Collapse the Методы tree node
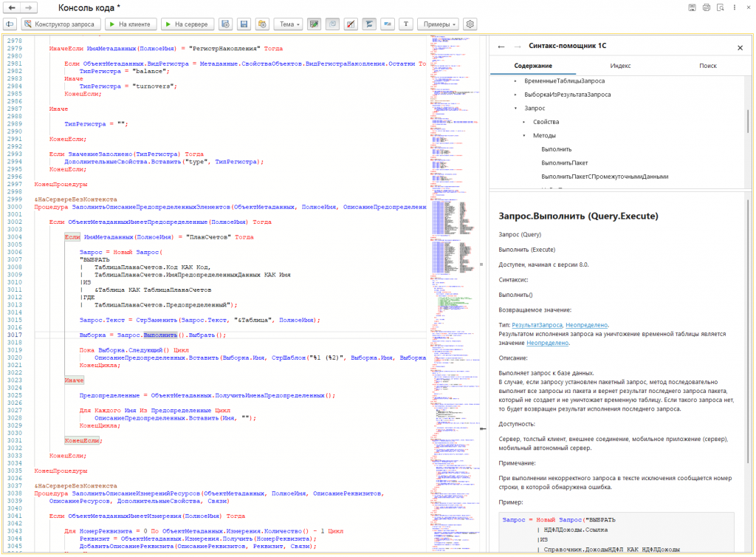The image size is (756, 557). (524, 135)
